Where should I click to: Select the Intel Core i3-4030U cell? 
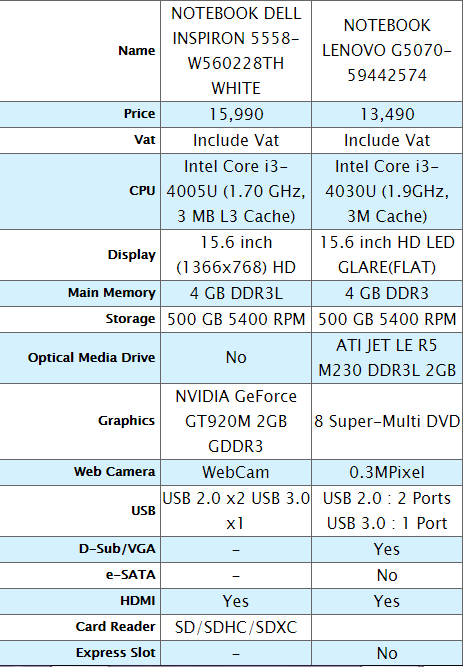[387, 191]
